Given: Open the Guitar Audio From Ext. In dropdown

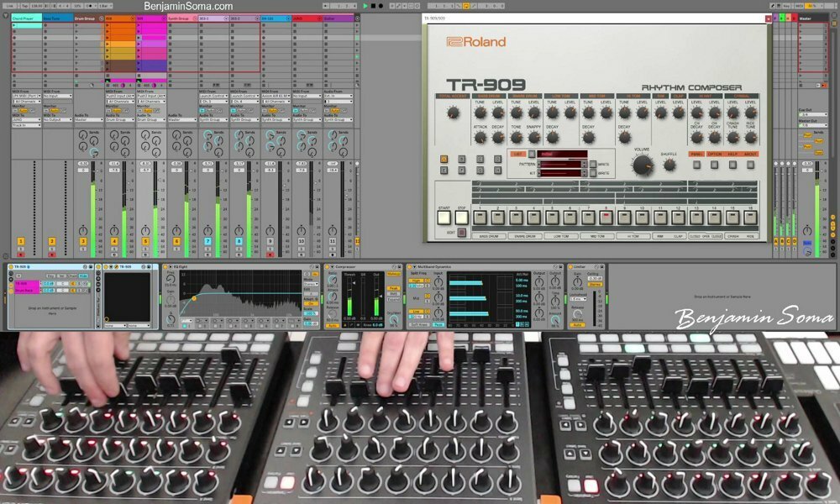Looking at the screenshot, I should 338,97.
